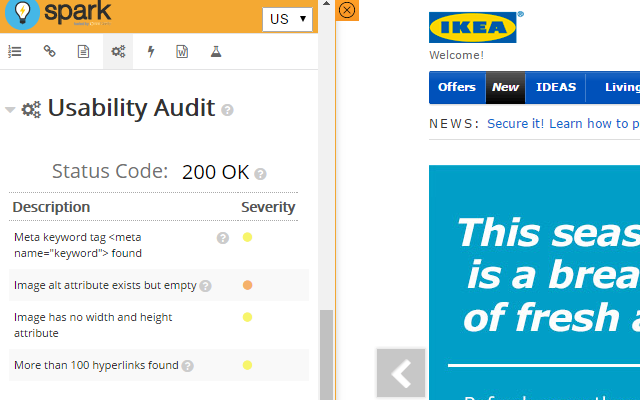Collapse the Usability Audit section triangle
640x400 pixels.
click(x=10, y=109)
